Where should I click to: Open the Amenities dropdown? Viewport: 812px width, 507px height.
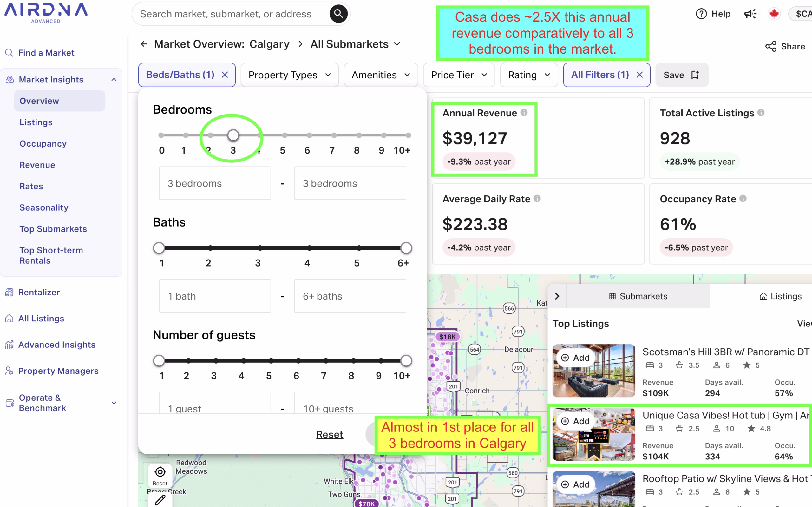pyautogui.click(x=381, y=75)
